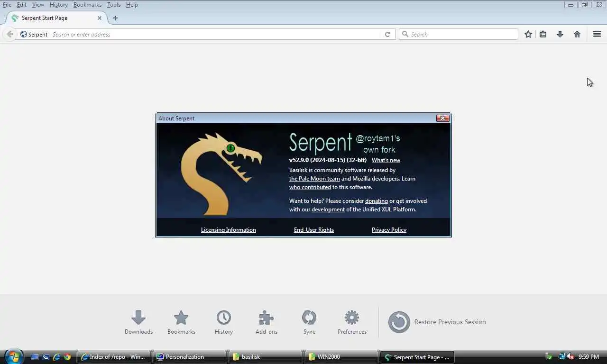
Task: Click the magnifier icon in Search box
Action: pos(405,34)
